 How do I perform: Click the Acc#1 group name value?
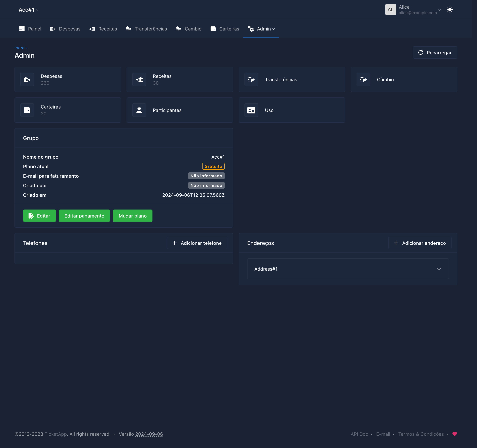[218, 157]
